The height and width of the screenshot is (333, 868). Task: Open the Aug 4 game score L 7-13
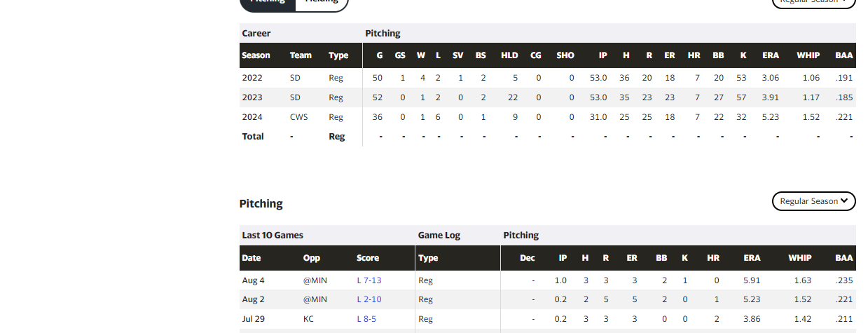[369, 280]
